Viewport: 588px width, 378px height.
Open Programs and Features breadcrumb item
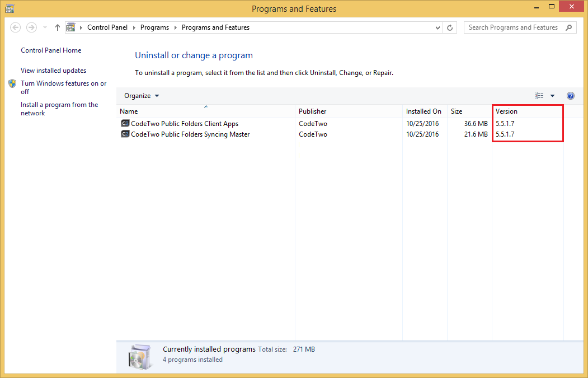point(215,27)
